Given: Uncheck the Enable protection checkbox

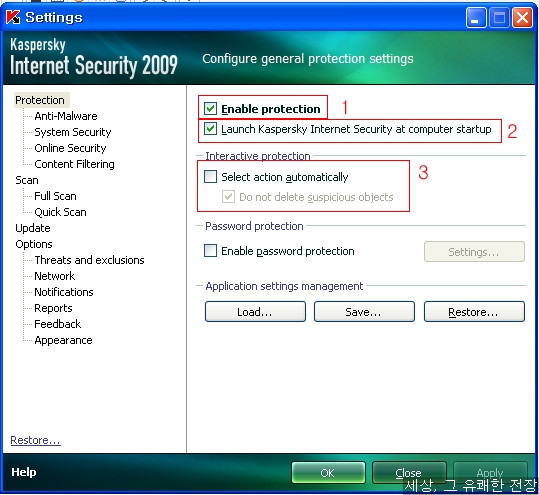Looking at the screenshot, I should click(x=210, y=109).
